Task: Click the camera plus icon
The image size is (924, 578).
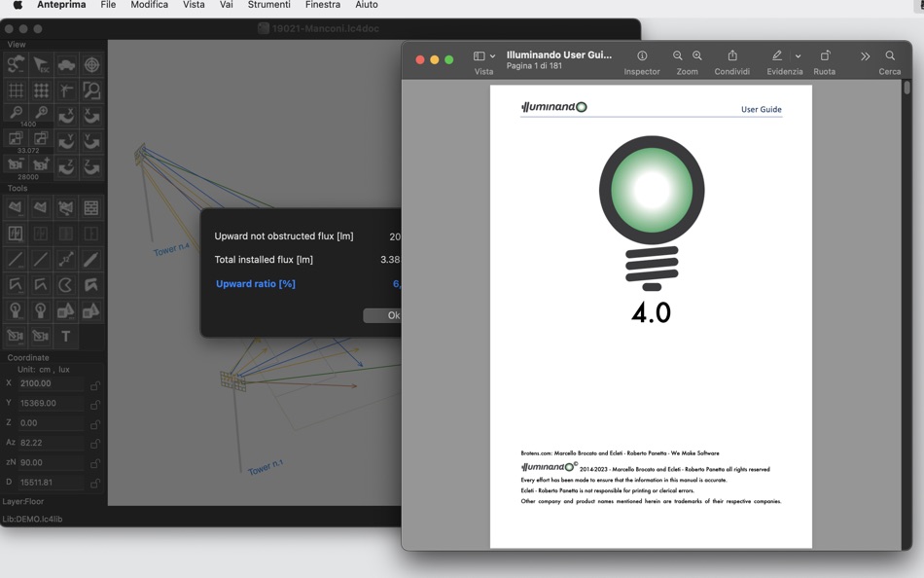Action: click(x=41, y=164)
